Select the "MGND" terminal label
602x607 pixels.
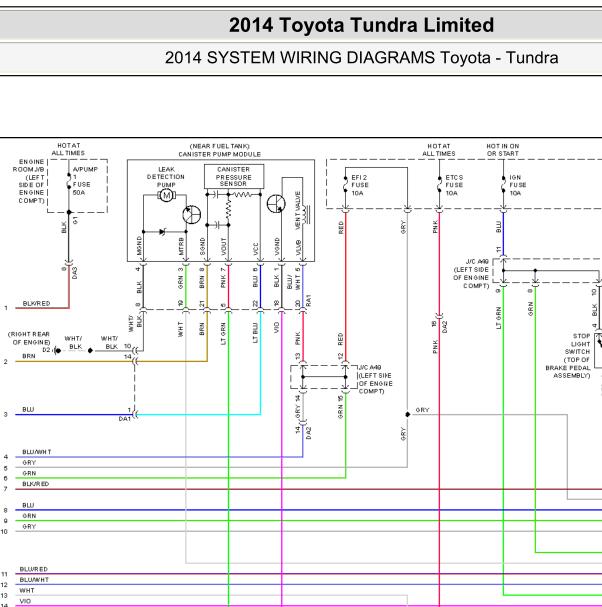tap(139, 245)
